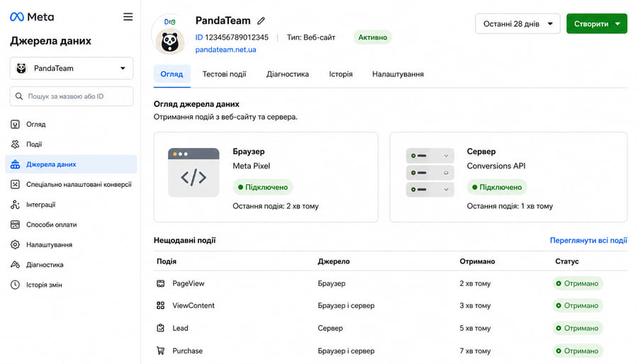This screenshot has height=364, width=638.
Task: Click the PageView event icon
Action: 161,283
